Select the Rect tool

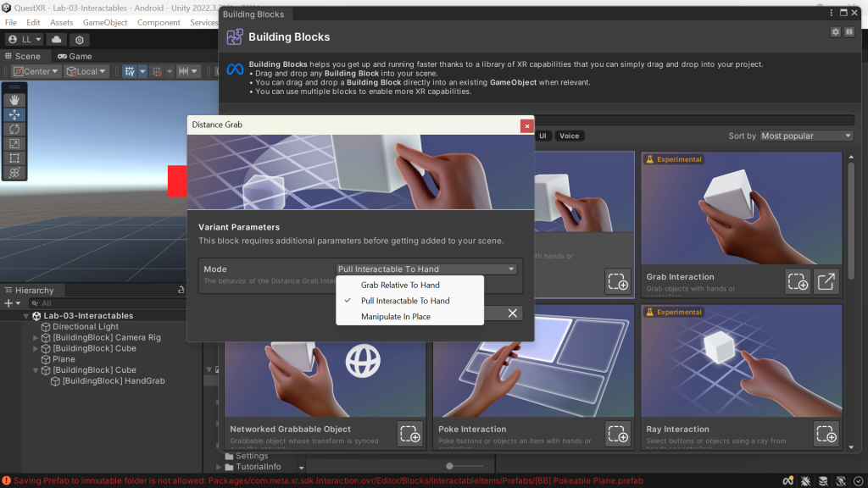point(14,158)
